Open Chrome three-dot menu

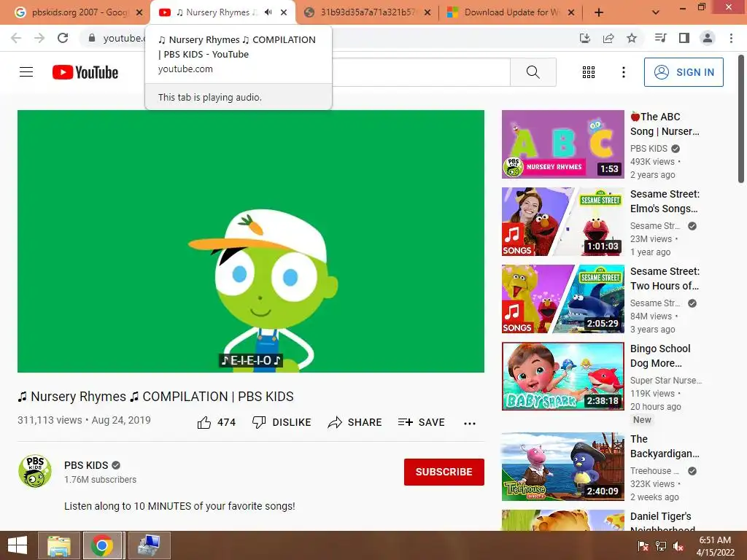(x=731, y=38)
